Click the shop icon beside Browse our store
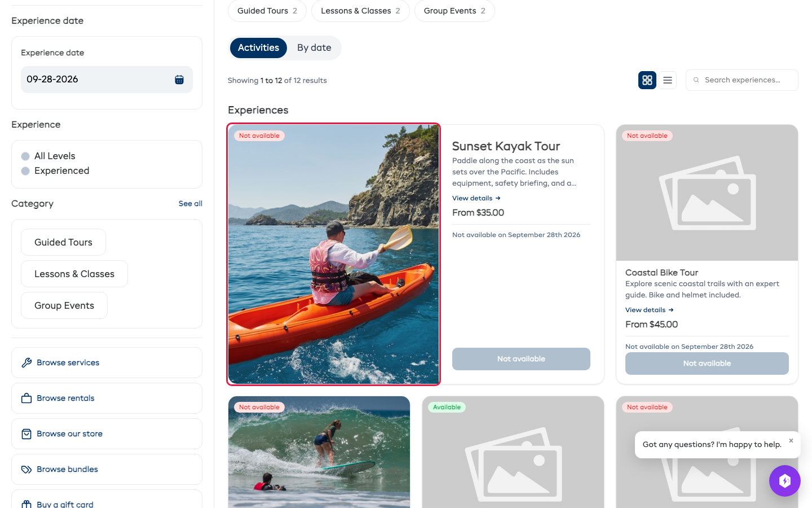The height and width of the screenshot is (508, 812). tap(27, 434)
